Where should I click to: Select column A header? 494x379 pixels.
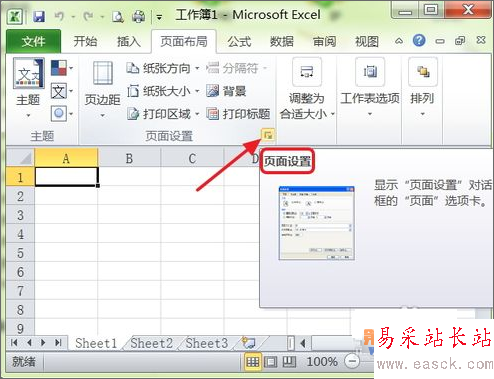point(66,158)
